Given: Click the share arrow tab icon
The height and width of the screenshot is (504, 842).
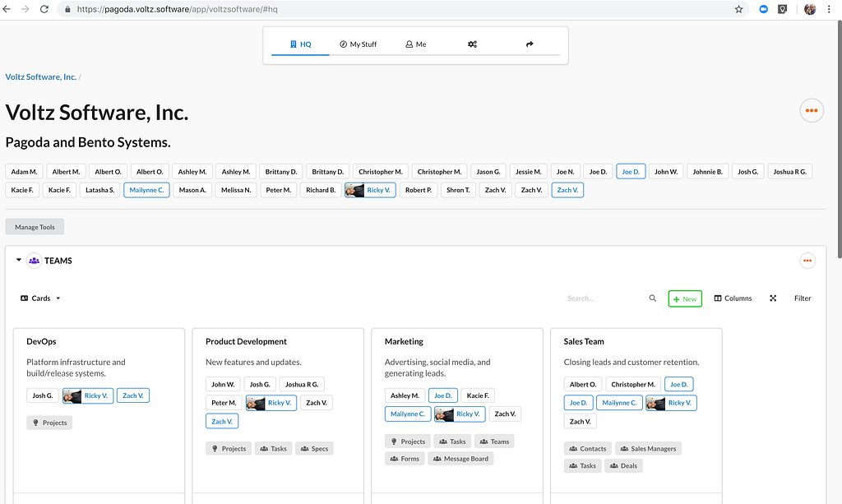Looking at the screenshot, I should pos(530,44).
